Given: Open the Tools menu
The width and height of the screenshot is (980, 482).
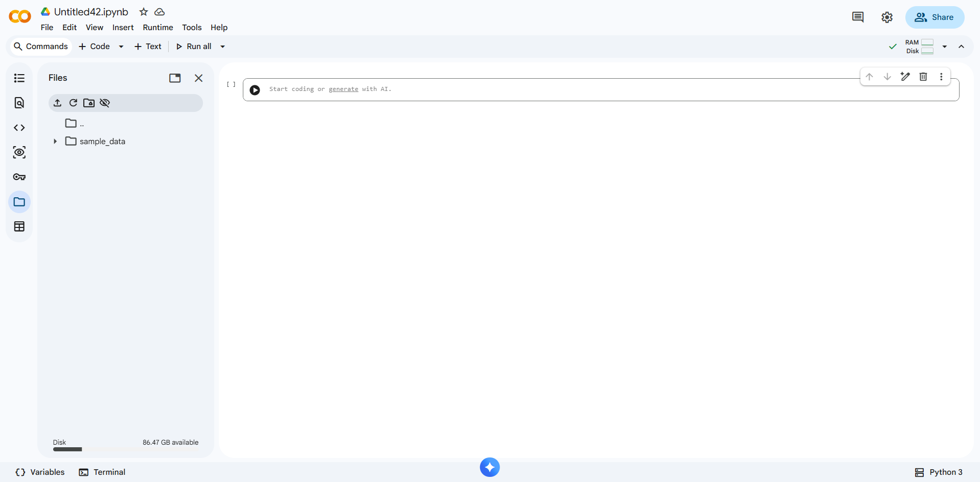Looking at the screenshot, I should pyautogui.click(x=192, y=28).
